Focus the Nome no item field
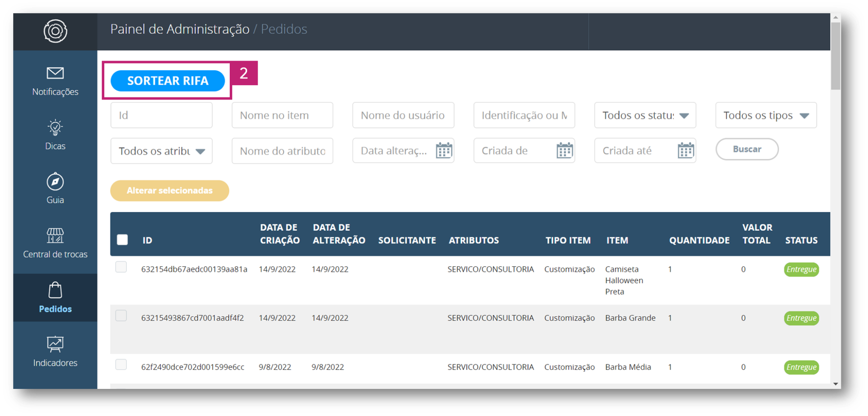Image resolution: width=868 pixels, height=416 pixels. (x=282, y=115)
